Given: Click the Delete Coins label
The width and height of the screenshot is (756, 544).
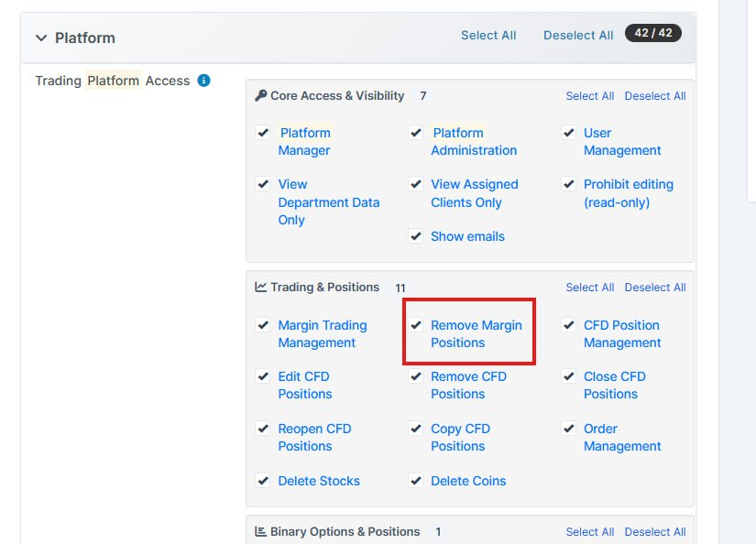Looking at the screenshot, I should (468, 481).
